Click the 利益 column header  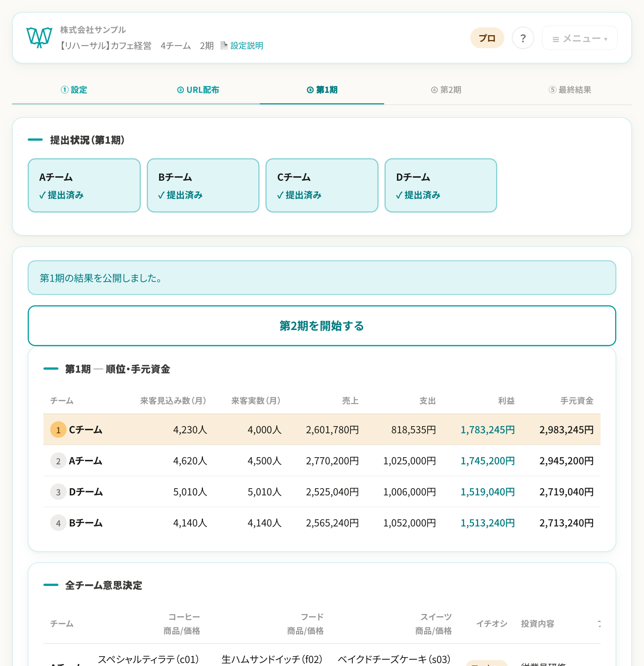point(507,401)
